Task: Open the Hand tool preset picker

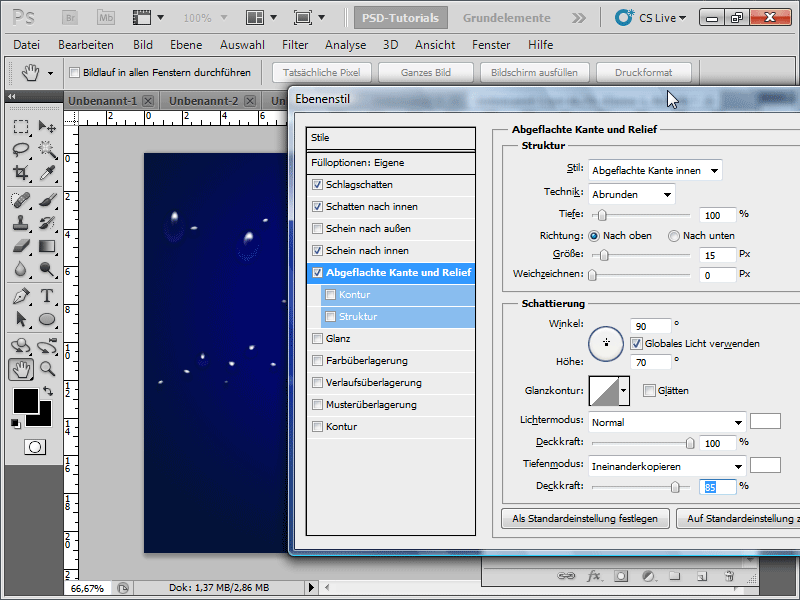Action: pos(51,73)
